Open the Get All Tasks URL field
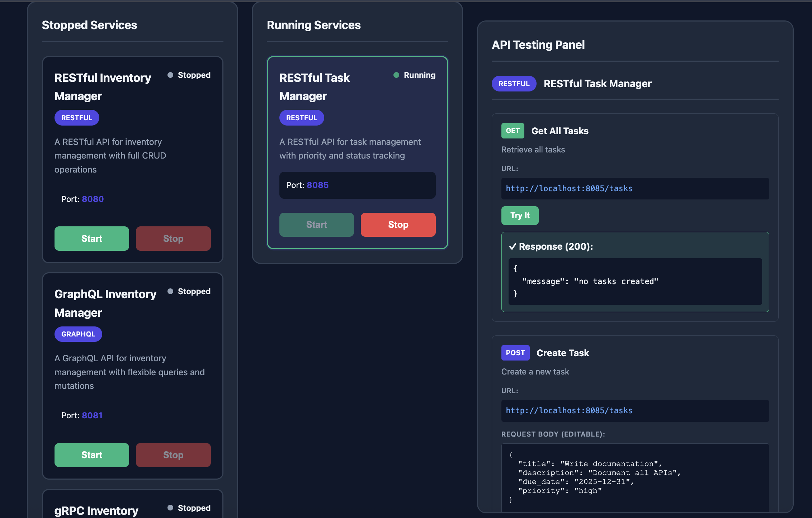Viewport: 812px width, 518px height. (635, 189)
